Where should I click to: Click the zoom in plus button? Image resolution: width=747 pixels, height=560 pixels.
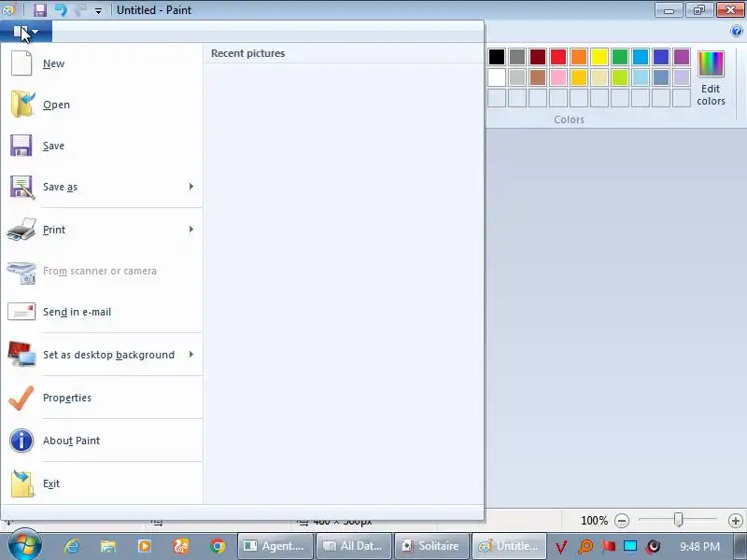[735, 521]
